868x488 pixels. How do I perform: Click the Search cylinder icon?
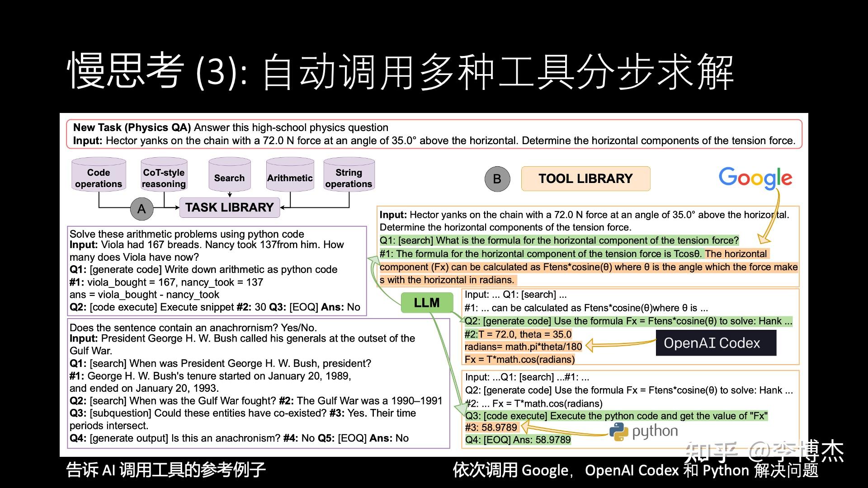point(229,176)
